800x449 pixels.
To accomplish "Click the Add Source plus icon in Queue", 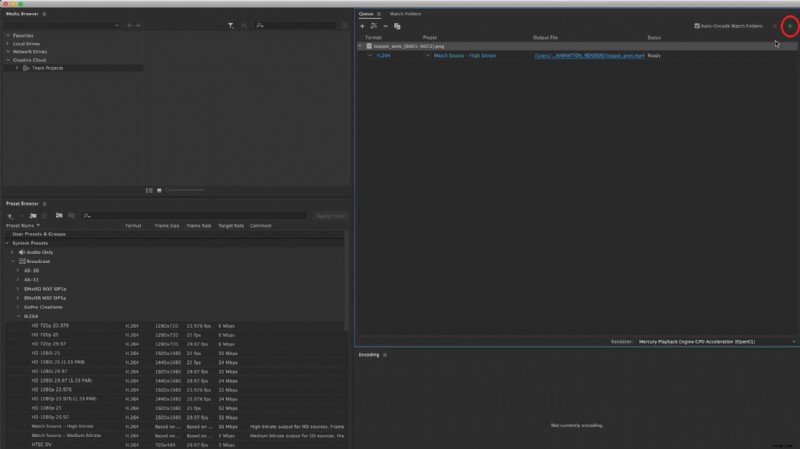I will pyautogui.click(x=362, y=26).
